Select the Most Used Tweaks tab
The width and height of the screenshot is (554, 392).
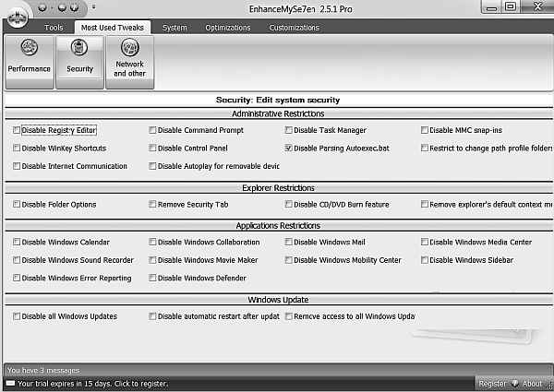tap(113, 28)
